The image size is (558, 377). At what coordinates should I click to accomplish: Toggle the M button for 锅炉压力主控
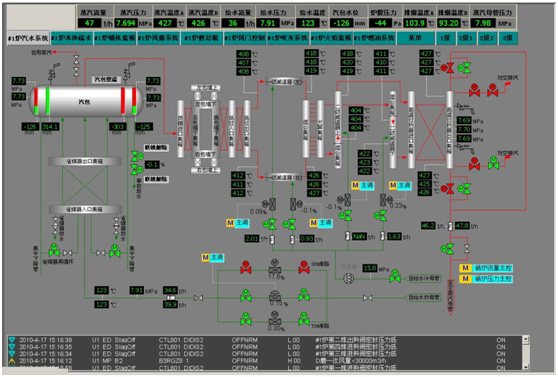point(465,279)
